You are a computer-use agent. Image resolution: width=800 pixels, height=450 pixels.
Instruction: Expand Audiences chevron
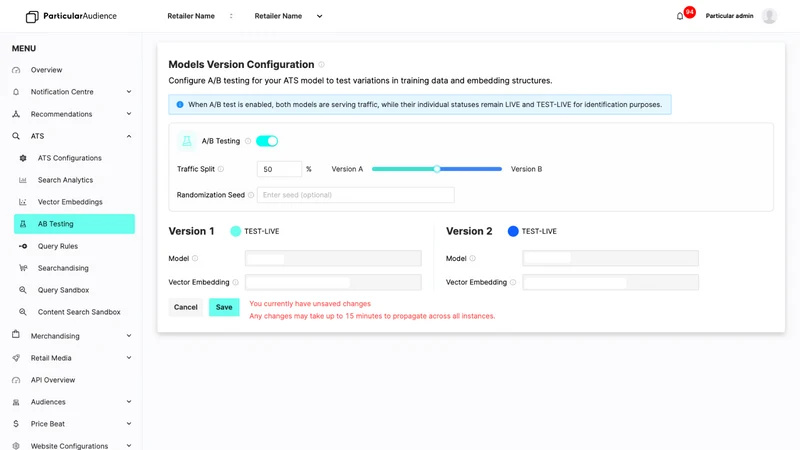pyautogui.click(x=129, y=402)
